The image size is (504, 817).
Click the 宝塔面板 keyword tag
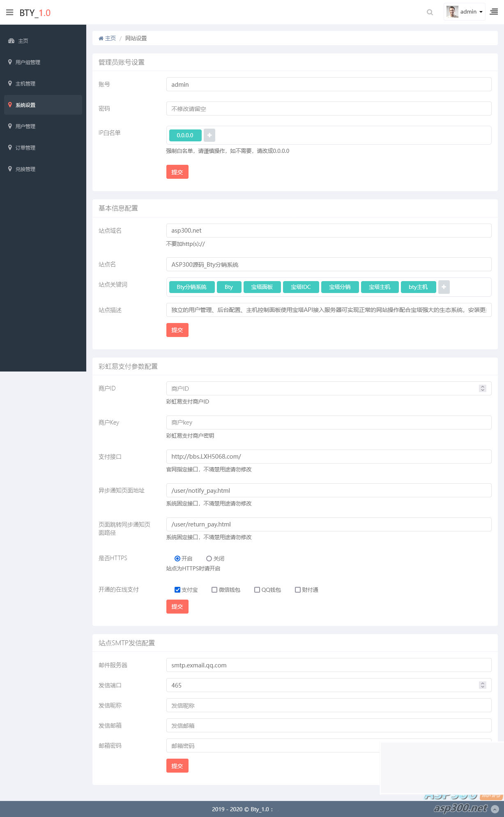click(x=262, y=287)
